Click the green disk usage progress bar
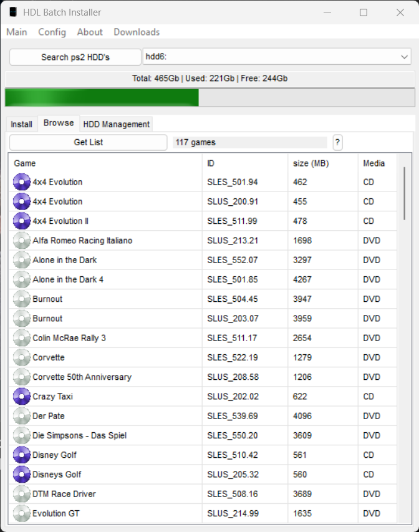This screenshot has height=532, width=419. pyautogui.click(x=210, y=98)
